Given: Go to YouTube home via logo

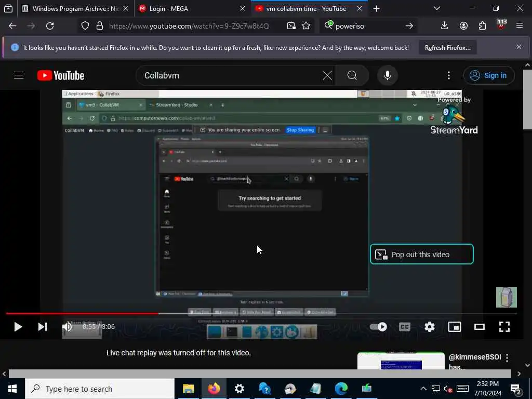Looking at the screenshot, I should [61, 75].
